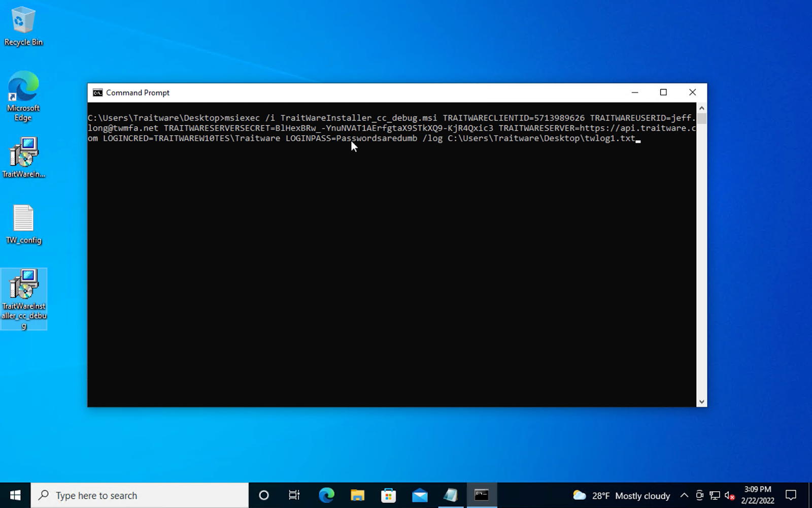
Task: Click the msiexec command text
Action: click(242, 118)
